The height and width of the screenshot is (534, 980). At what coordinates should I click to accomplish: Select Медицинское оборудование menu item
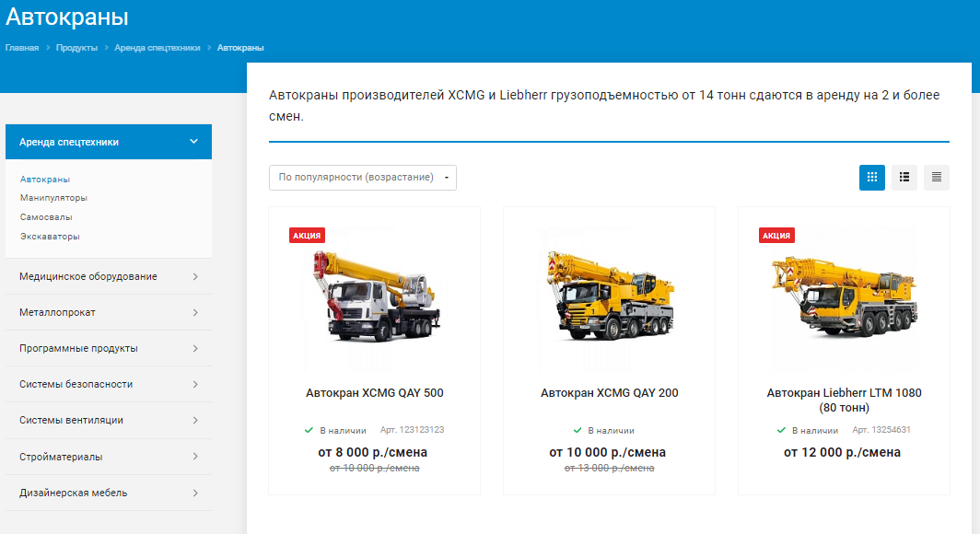coord(109,277)
